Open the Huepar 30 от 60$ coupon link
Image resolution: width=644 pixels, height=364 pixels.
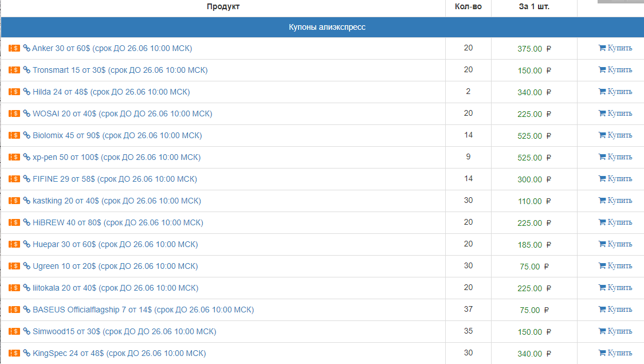click(x=115, y=244)
